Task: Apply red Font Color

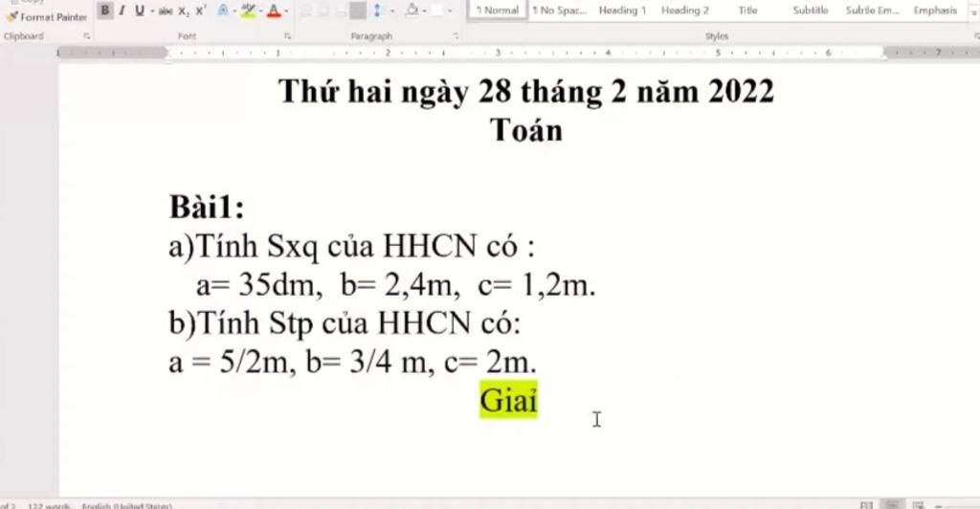Action: 274,11
